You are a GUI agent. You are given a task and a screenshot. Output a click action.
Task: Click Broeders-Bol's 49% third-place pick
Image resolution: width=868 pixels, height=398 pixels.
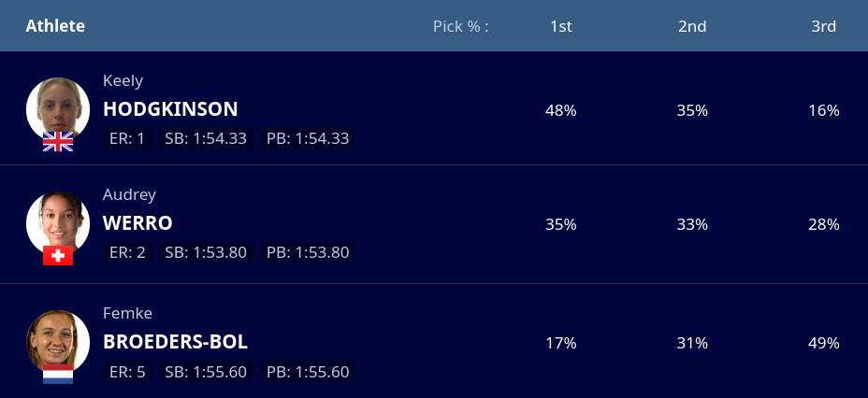click(x=824, y=343)
